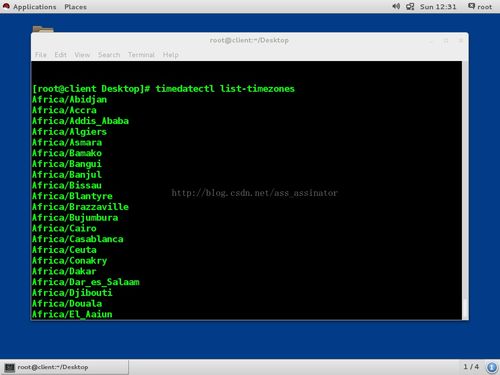The height and width of the screenshot is (375, 500).
Task: Click the Africa/Cairo line in the terminal
Action: 64,228
